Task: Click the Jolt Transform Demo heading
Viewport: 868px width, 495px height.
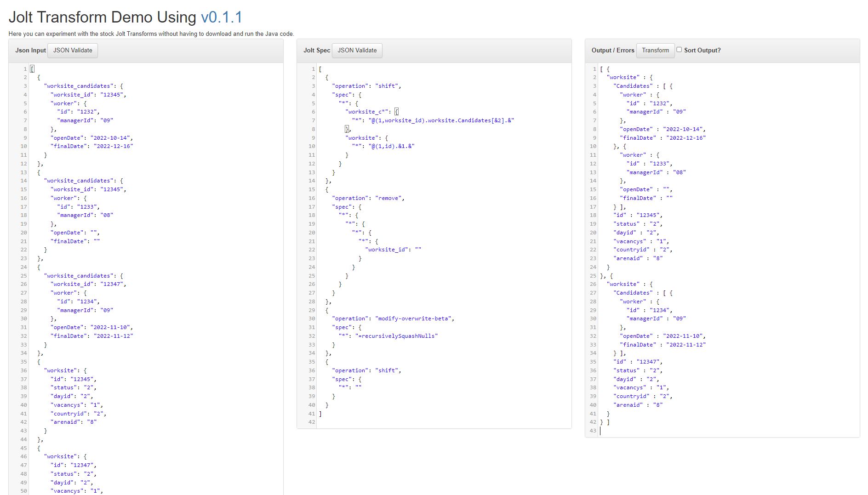Action: (126, 17)
